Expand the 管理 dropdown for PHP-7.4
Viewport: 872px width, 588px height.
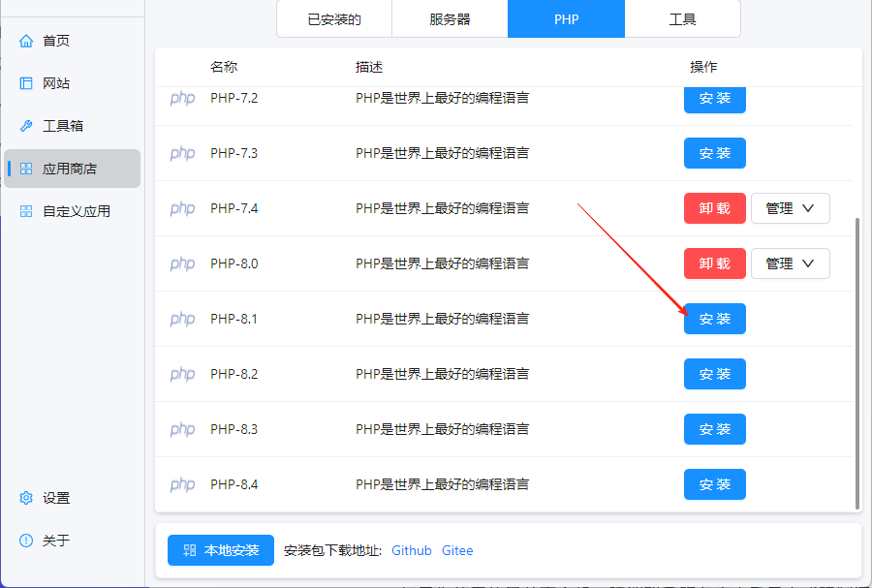click(791, 208)
